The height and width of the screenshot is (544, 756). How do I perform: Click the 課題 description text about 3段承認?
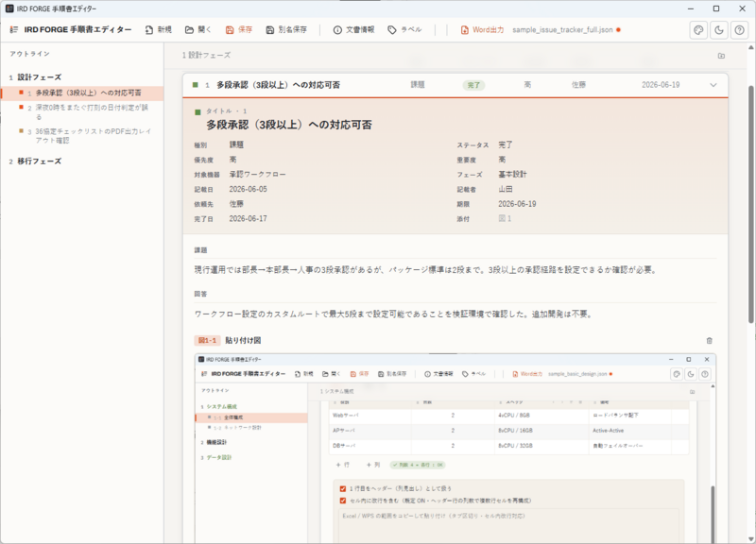[x=425, y=270]
